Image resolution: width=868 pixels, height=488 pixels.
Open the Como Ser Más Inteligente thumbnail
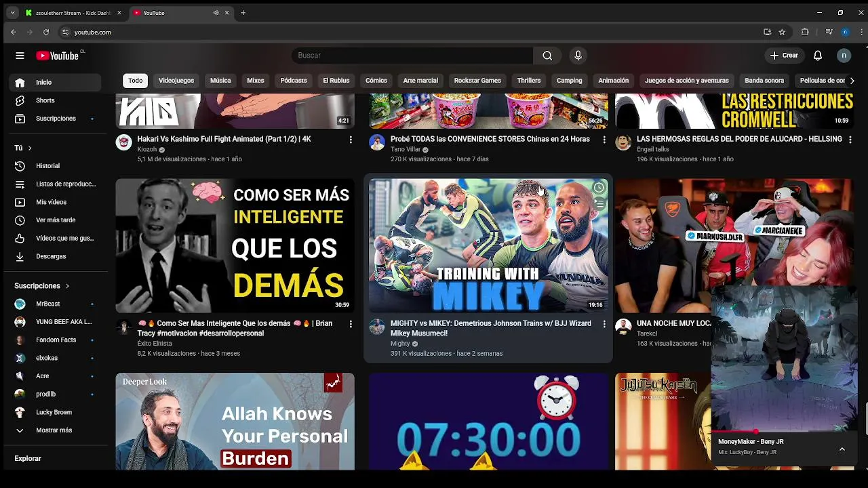coord(235,245)
